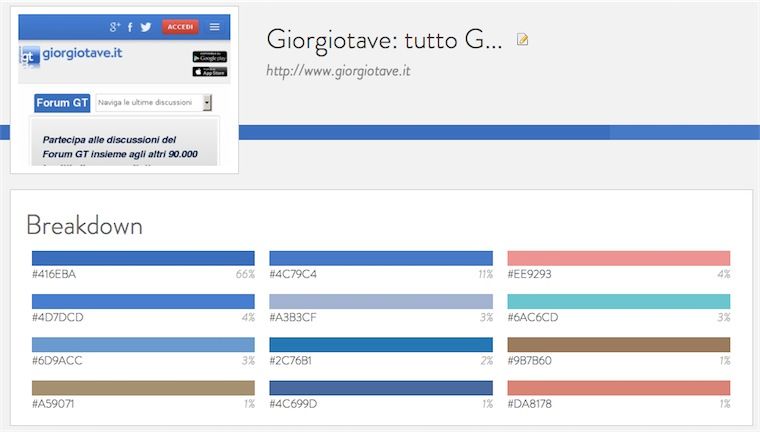Viewport: 760px width, 432px height.
Task: Click the Google+ icon in thumbnail header
Action: [x=116, y=27]
